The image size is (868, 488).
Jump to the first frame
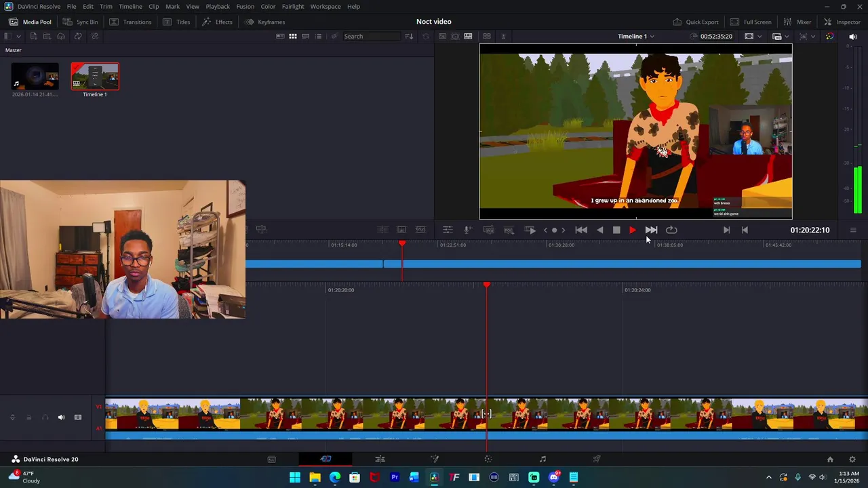(x=581, y=230)
